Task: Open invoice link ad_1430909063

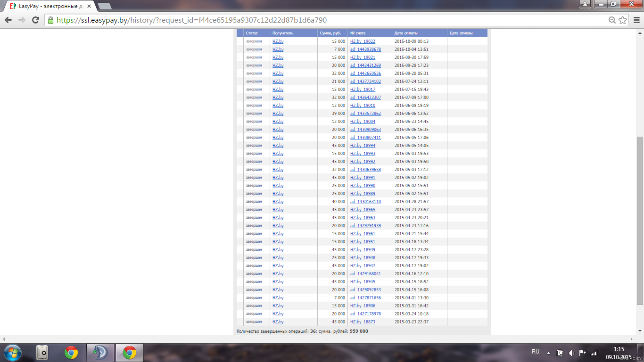Action: tap(365, 130)
